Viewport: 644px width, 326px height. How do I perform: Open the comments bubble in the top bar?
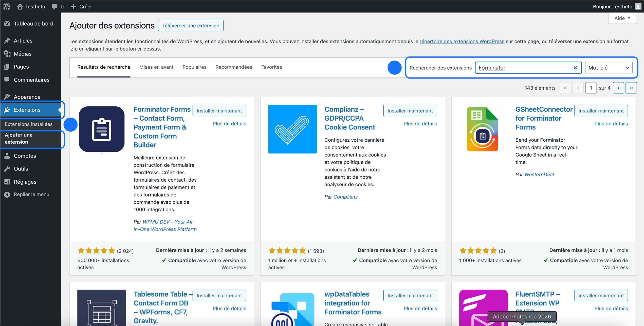pyautogui.click(x=54, y=6)
